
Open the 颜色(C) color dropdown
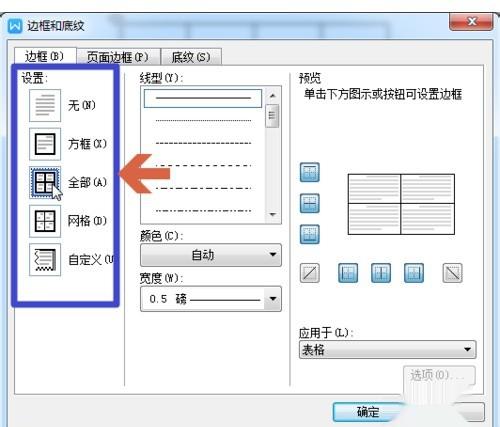[x=211, y=255]
